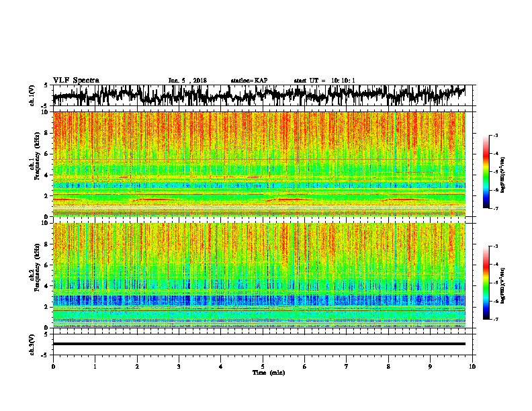Viewport: 532px width, 411px height.
Task: Click the "VLF Spectra" plot title
Action: pos(76,81)
